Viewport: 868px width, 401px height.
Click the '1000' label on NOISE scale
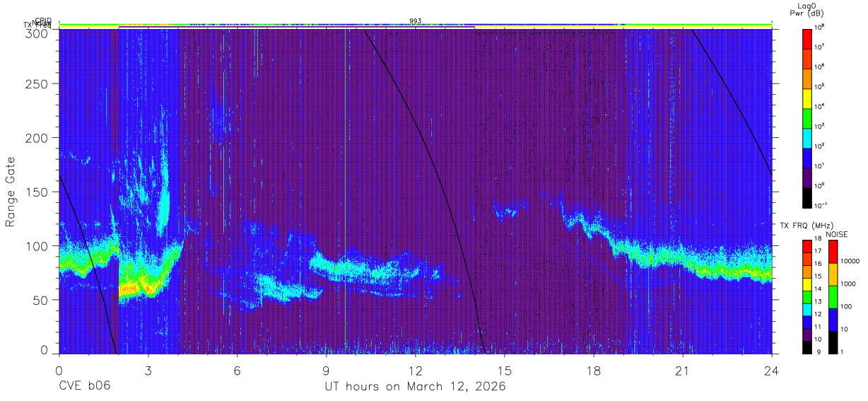pos(848,284)
